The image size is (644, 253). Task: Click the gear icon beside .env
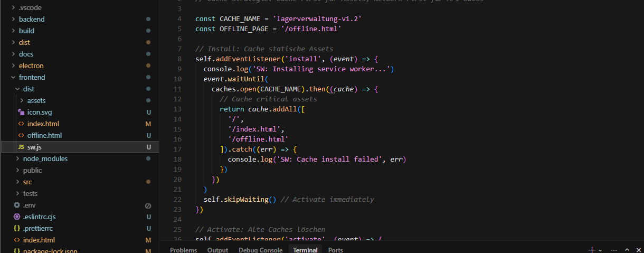tap(17, 205)
